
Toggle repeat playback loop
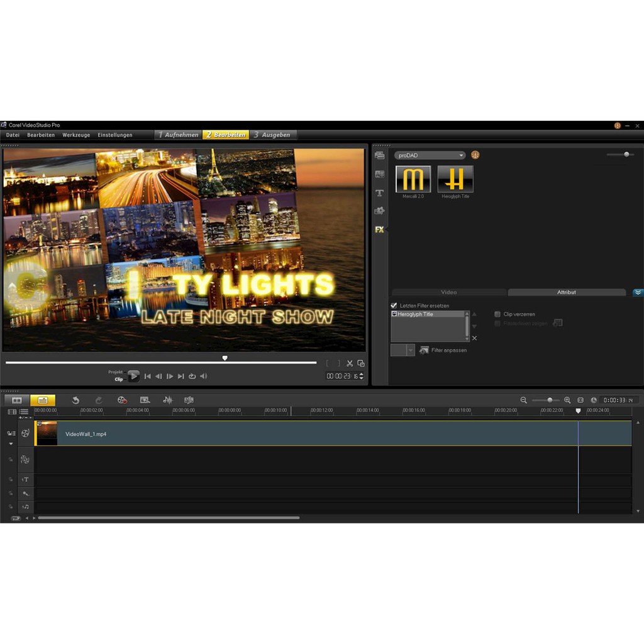click(192, 376)
